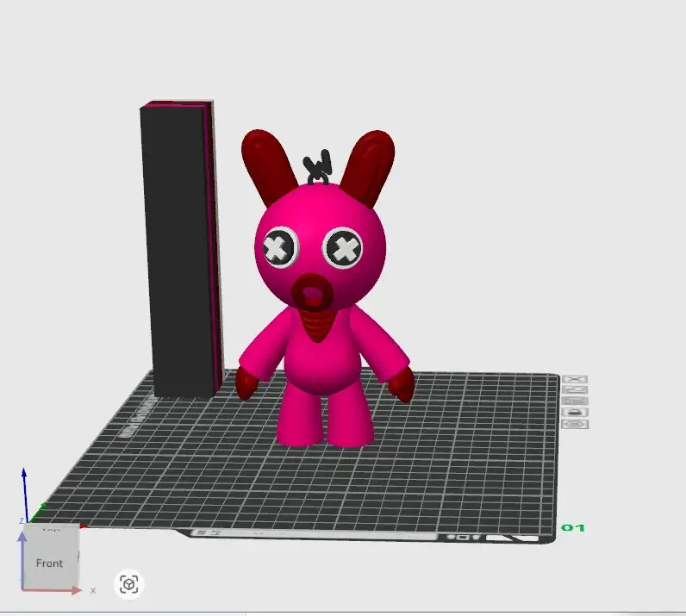Click the blue Z axis arrow on view cube
The height and width of the screenshot is (616, 686).
22,560
